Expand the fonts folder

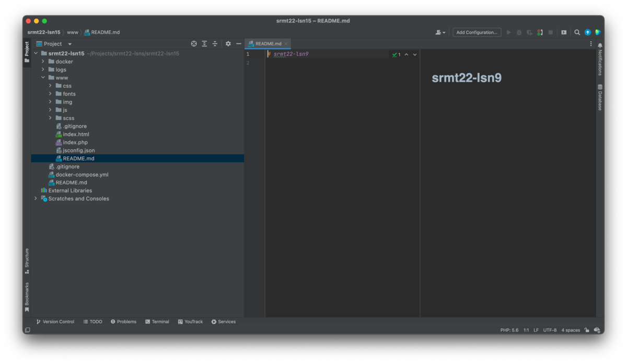51,94
